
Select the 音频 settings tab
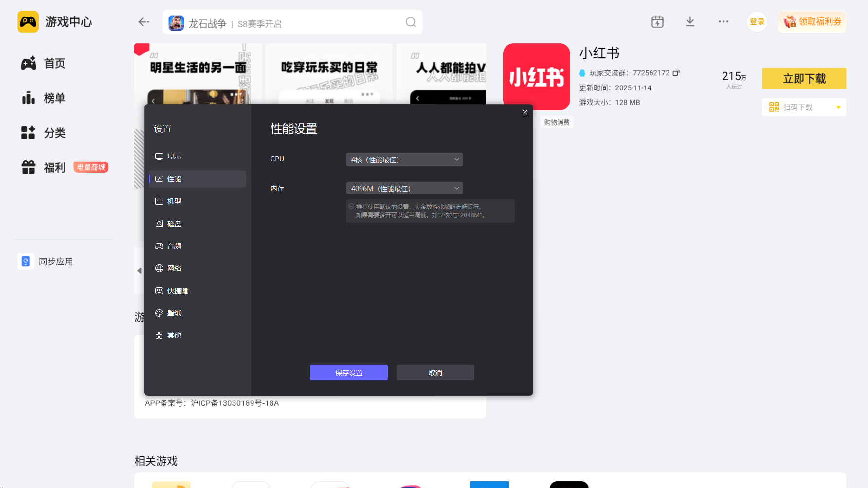(198, 246)
